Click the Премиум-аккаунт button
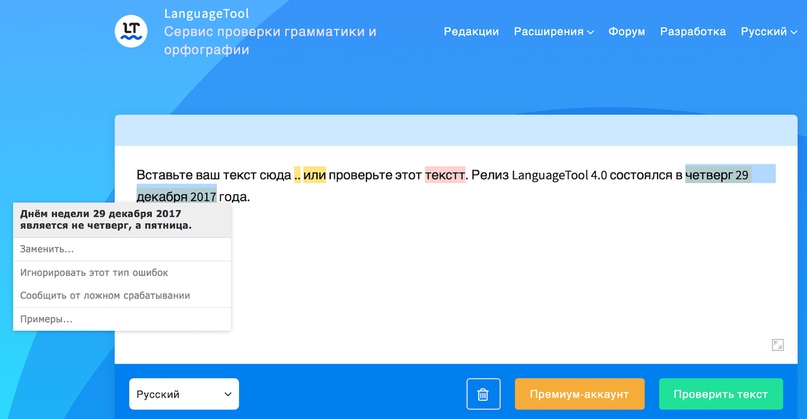 580,394
